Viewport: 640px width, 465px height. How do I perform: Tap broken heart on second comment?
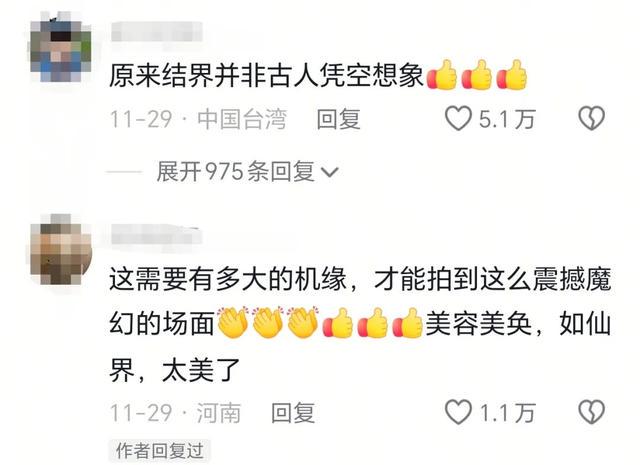(x=591, y=412)
